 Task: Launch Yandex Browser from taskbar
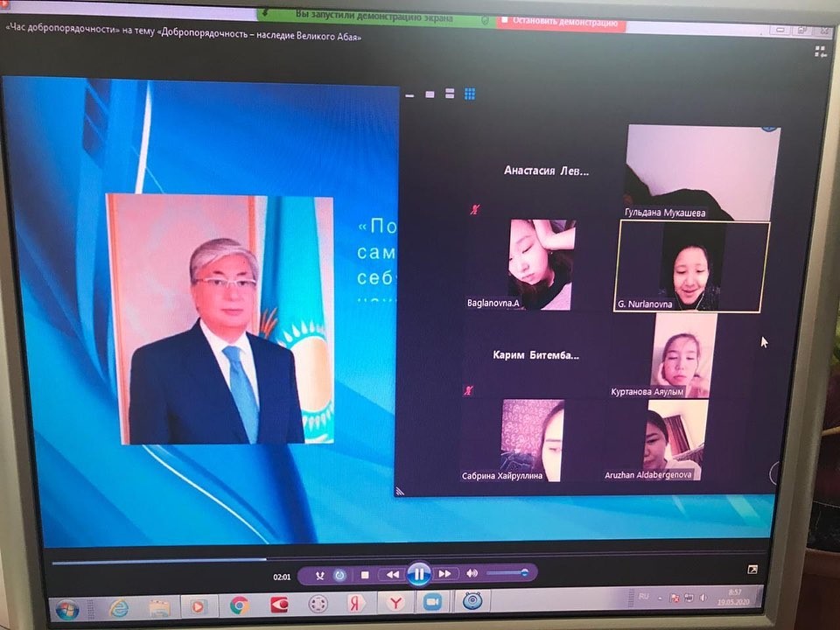(395, 603)
